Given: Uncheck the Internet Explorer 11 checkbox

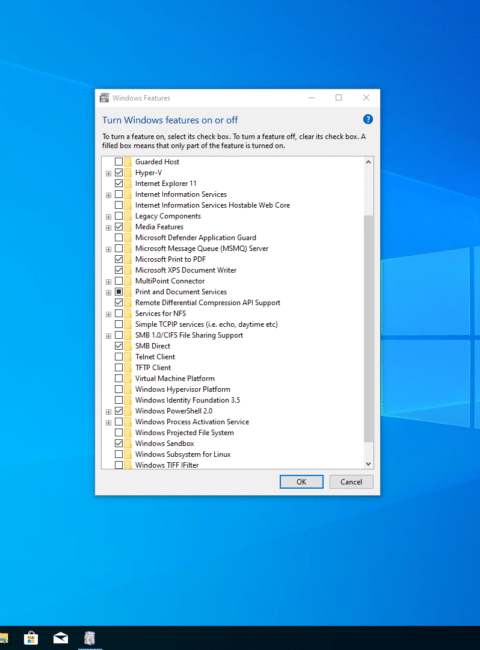Looking at the screenshot, I should click(x=119, y=183).
